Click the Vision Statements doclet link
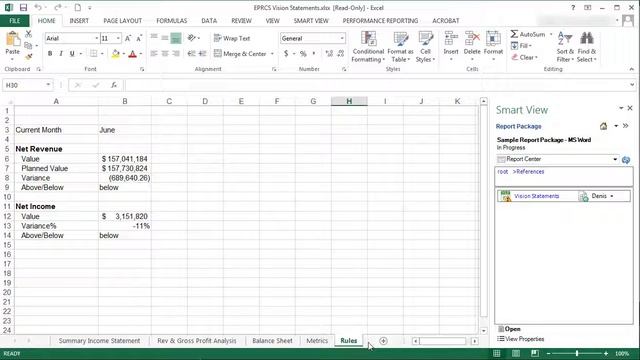The height and width of the screenshot is (360, 640). (536, 196)
